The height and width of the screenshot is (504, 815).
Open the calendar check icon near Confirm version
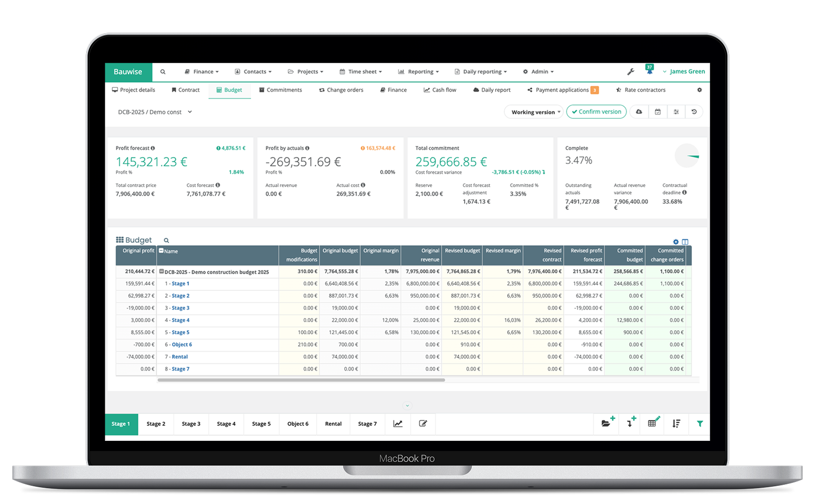pyautogui.click(x=658, y=112)
